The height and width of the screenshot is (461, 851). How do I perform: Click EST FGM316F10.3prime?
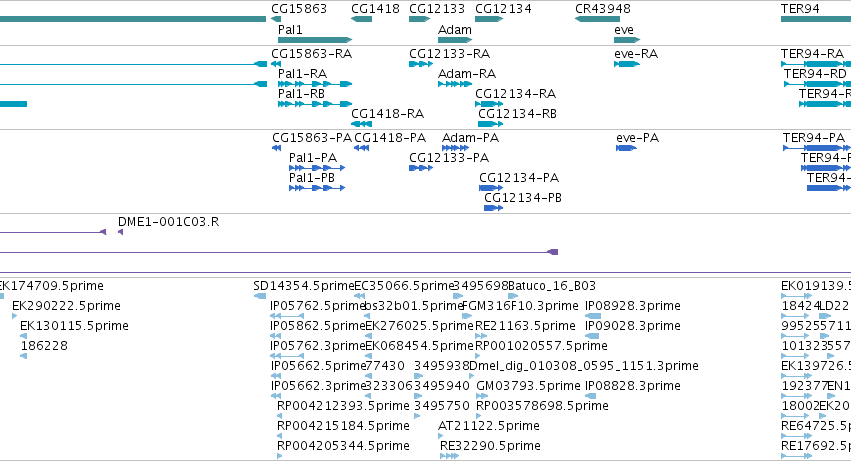pos(520,306)
